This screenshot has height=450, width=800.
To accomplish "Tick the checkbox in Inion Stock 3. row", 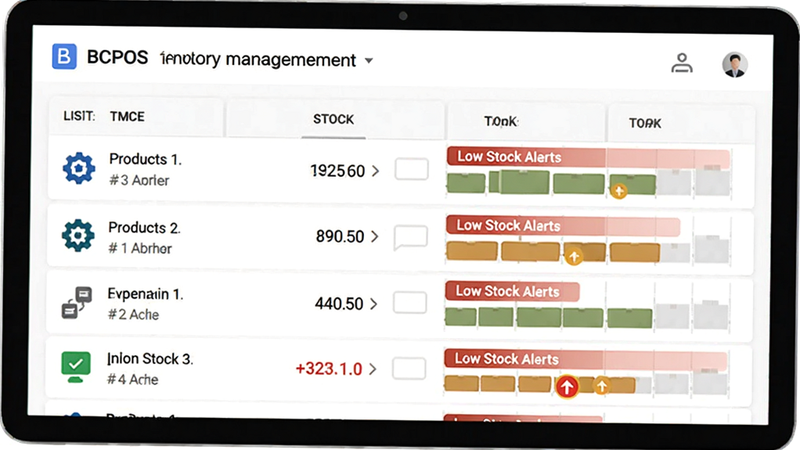I will pos(409,368).
